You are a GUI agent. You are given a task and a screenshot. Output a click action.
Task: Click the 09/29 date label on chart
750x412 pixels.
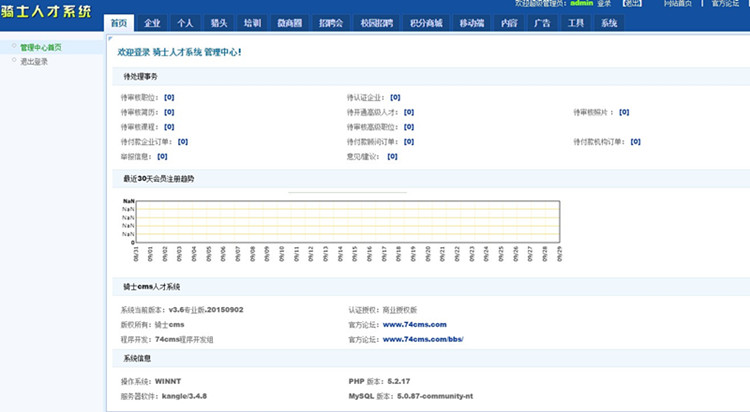[559, 254]
